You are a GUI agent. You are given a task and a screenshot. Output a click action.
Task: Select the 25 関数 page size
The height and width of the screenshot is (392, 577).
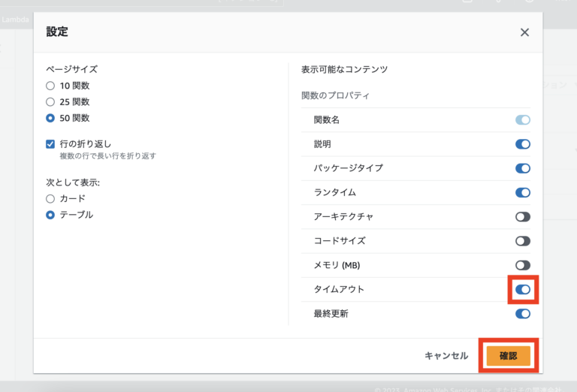click(50, 101)
